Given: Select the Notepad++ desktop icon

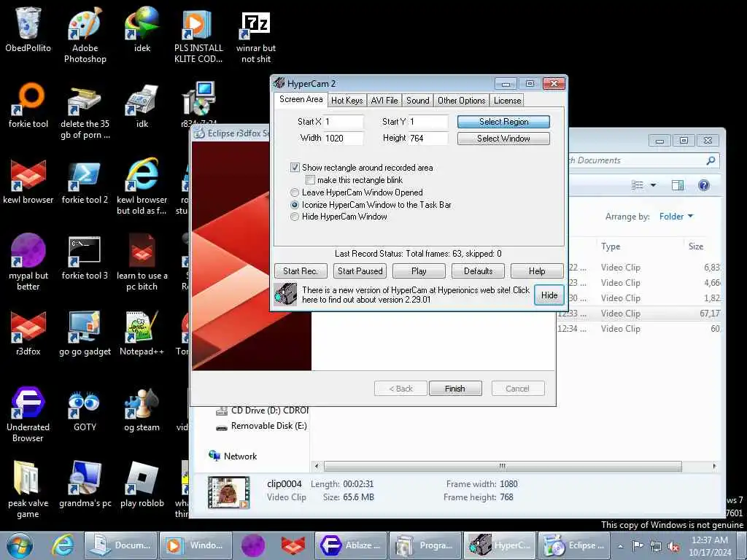Looking at the screenshot, I should 142,333.
